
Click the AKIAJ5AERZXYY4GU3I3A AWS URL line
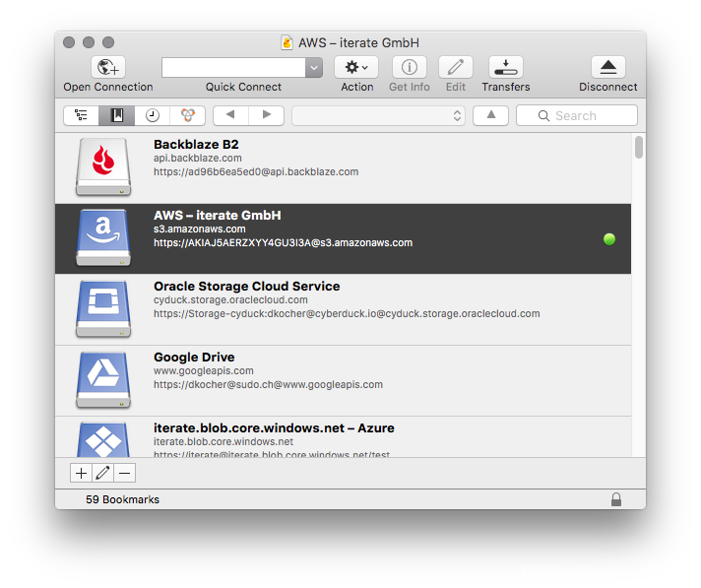click(x=283, y=243)
